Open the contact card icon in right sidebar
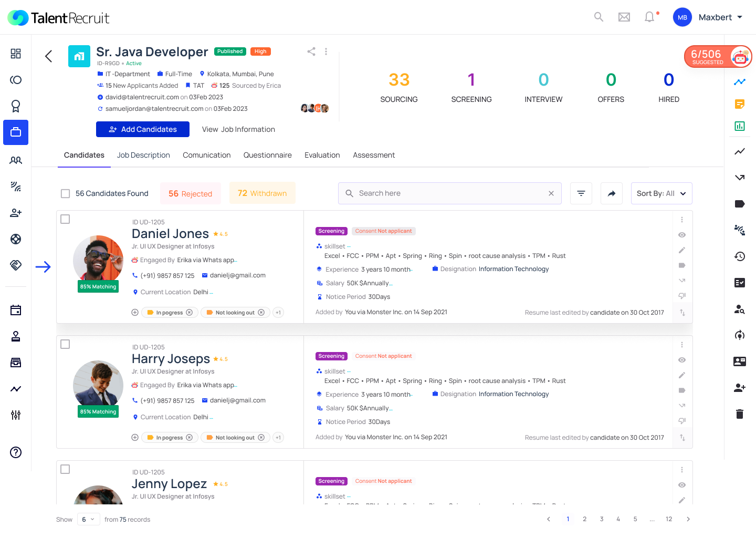 (x=740, y=361)
